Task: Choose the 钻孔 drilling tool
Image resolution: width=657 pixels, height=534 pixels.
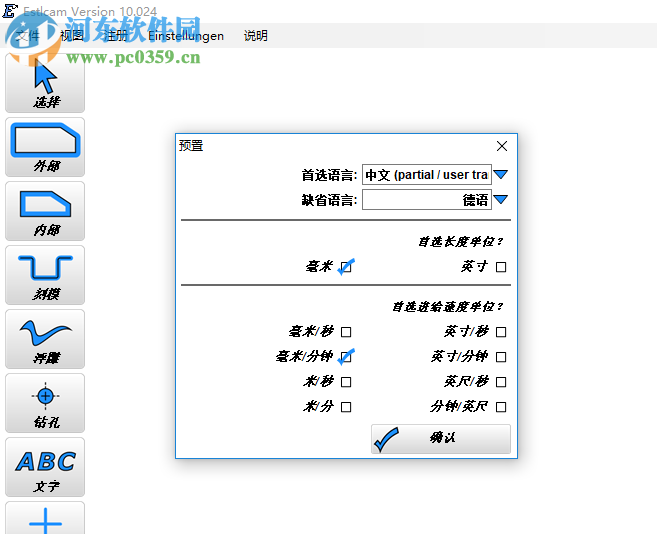Action: [45, 403]
